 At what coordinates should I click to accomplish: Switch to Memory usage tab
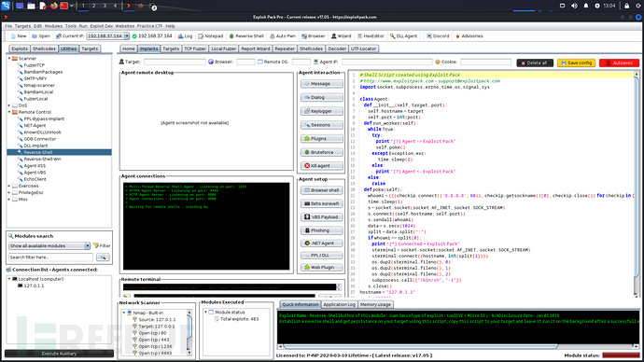(x=375, y=304)
